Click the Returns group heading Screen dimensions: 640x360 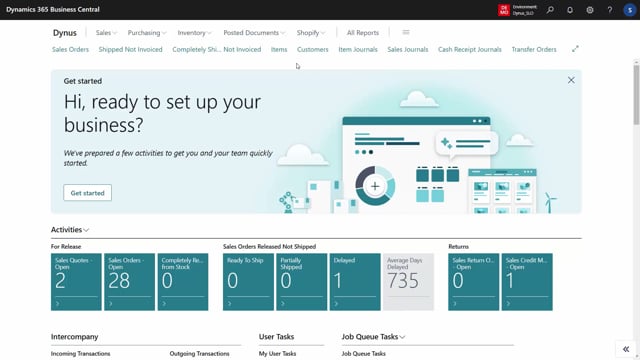point(458,247)
